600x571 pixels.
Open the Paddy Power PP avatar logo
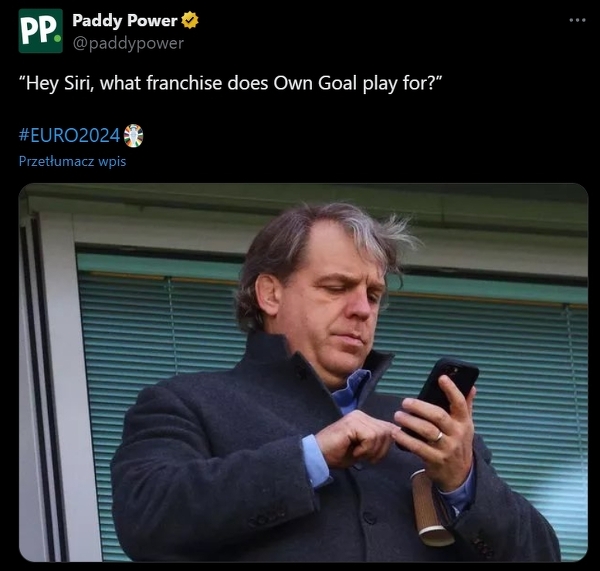tap(41, 31)
